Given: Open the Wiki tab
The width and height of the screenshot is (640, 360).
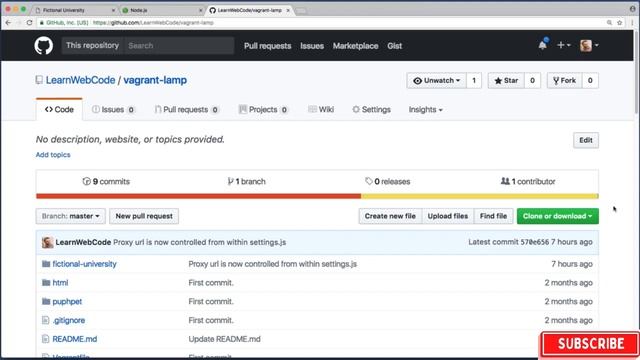Looking at the screenshot, I should (x=321, y=109).
